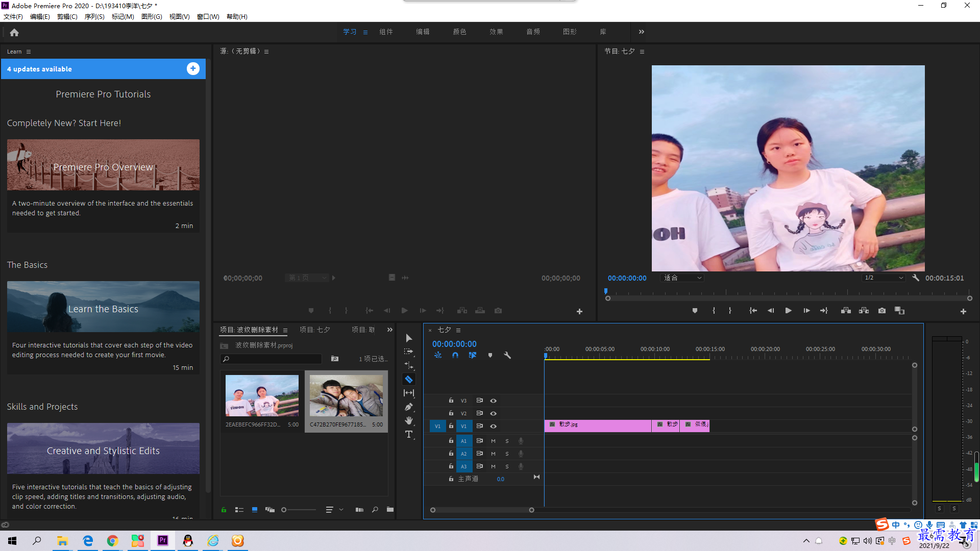Screen dimensions: 980x551
Task: Open sort icons dropdown in project panel
Action: click(x=334, y=510)
